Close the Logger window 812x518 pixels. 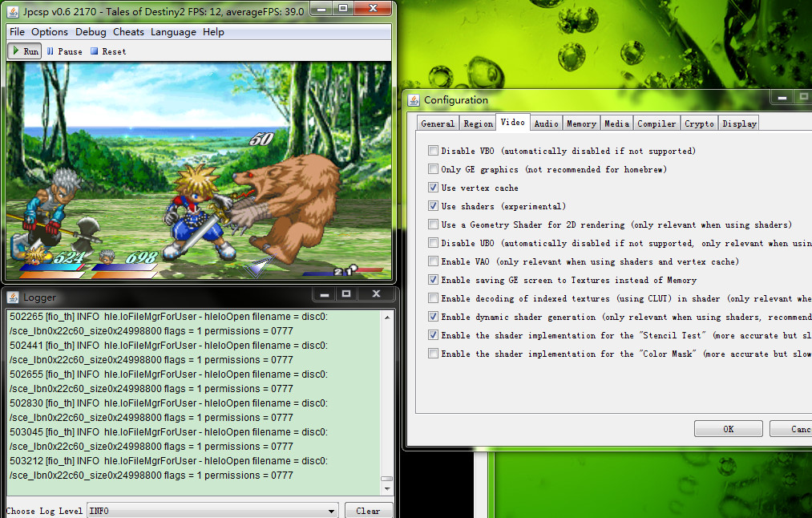point(377,294)
